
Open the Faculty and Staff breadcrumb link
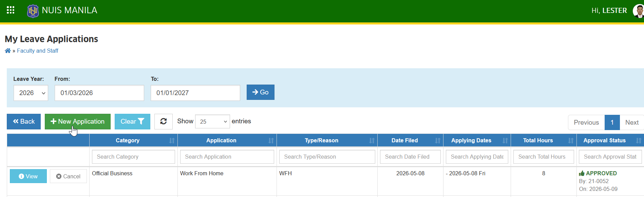38,51
